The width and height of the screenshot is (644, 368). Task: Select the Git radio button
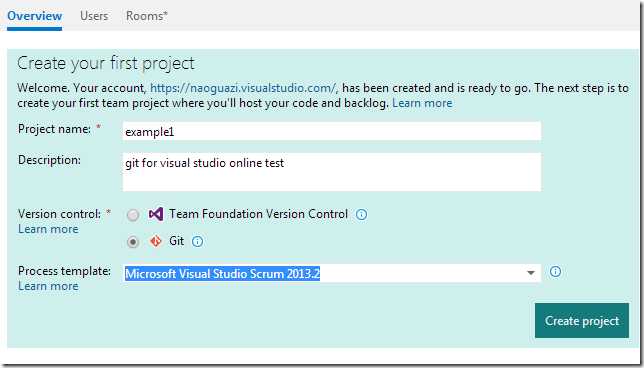tap(133, 242)
